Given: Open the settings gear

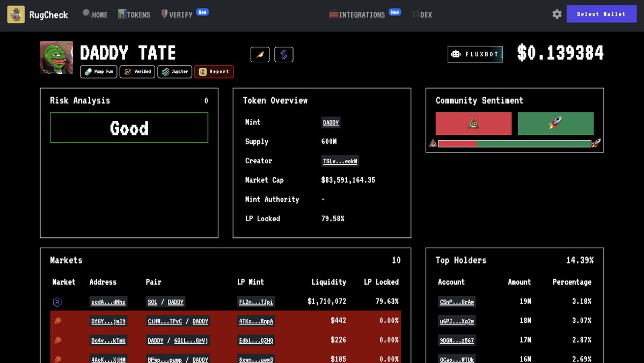Looking at the screenshot, I should coord(557,14).
